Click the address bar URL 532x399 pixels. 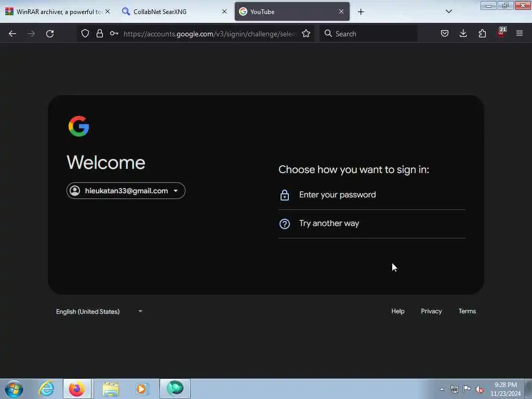point(210,34)
